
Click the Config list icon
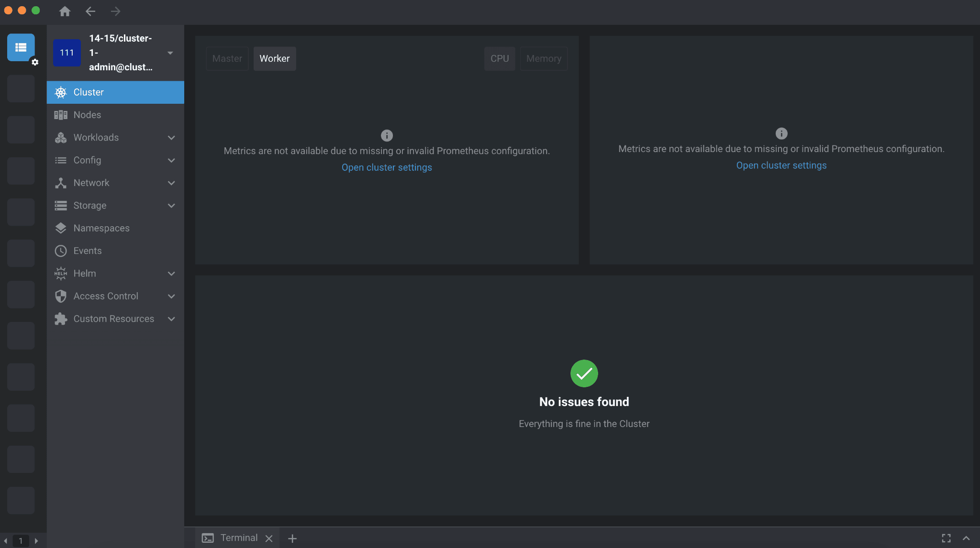tap(61, 160)
